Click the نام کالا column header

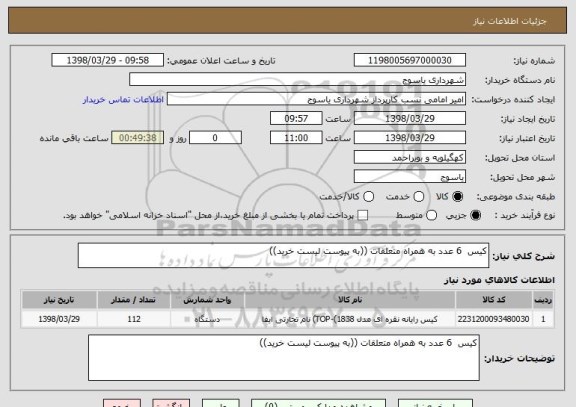pos(350,300)
